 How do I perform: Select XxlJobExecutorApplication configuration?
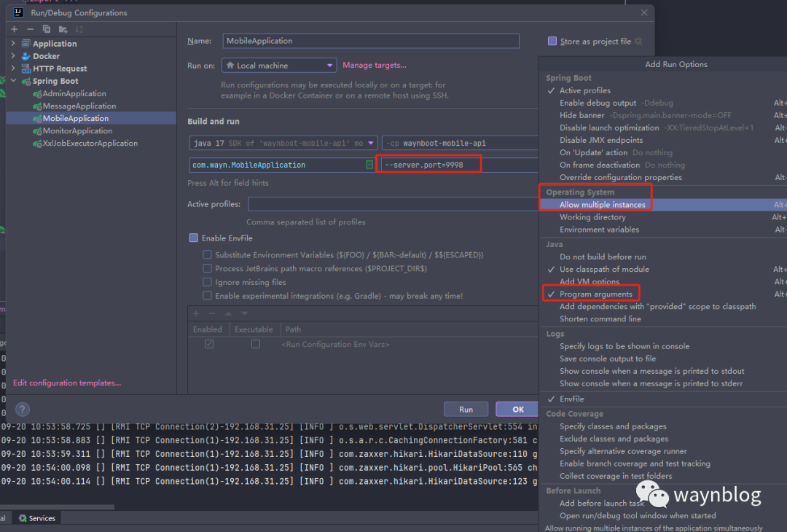(90, 143)
